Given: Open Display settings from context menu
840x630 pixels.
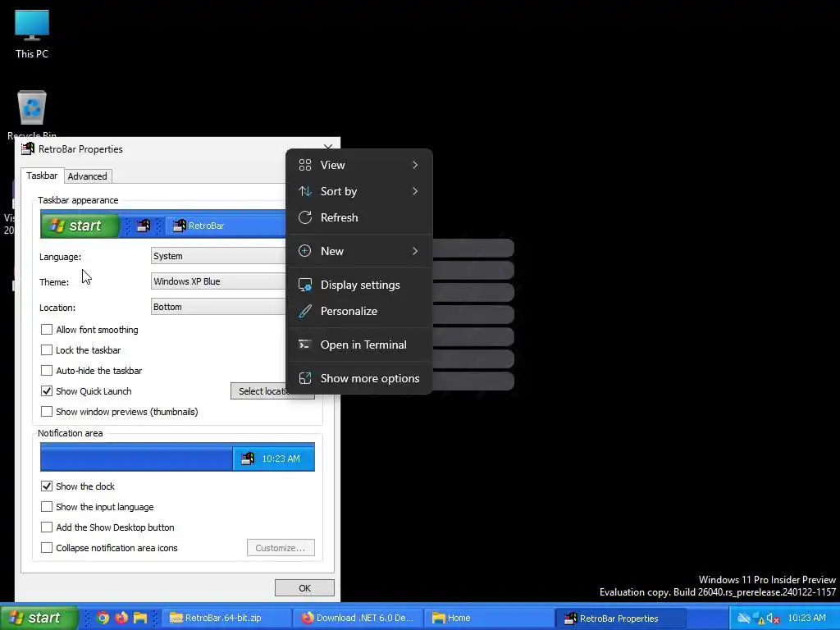Looking at the screenshot, I should [359, 285].
